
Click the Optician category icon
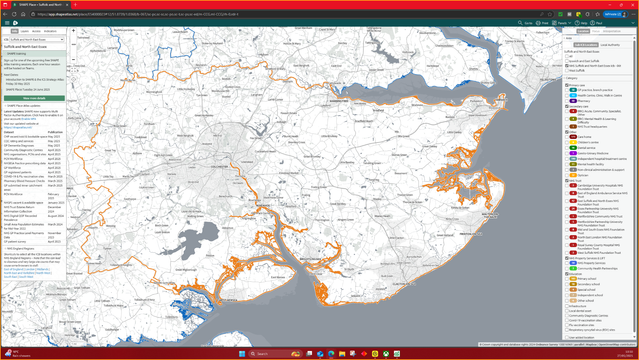pyautogui.click(x=573, y=175)
